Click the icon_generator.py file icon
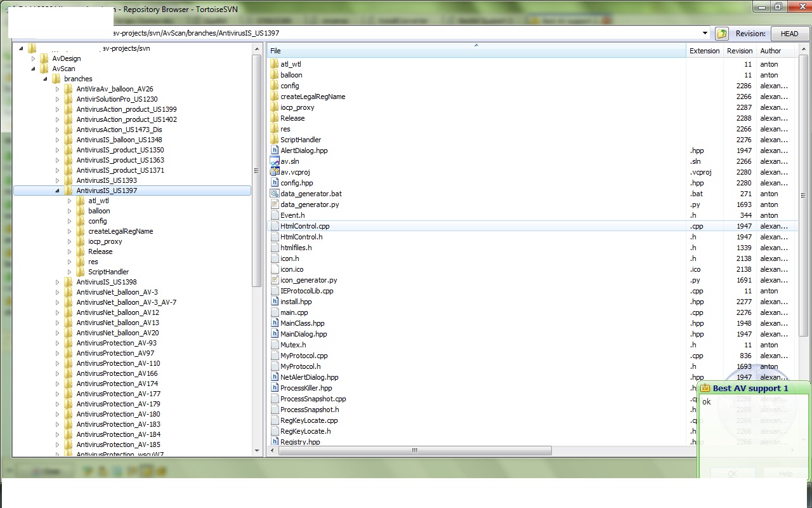Image resolution: width=812 pixels, height=508 pixels. point(275,280)
